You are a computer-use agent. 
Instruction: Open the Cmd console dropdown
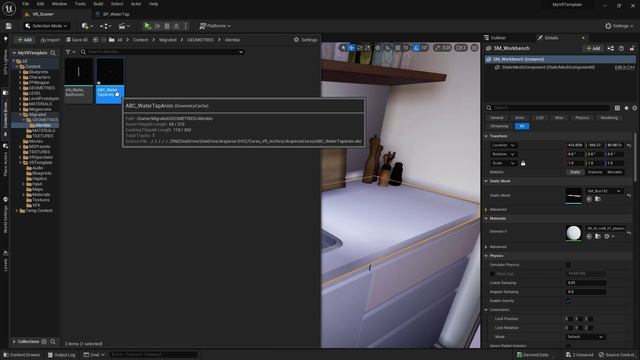click(94, 355)
